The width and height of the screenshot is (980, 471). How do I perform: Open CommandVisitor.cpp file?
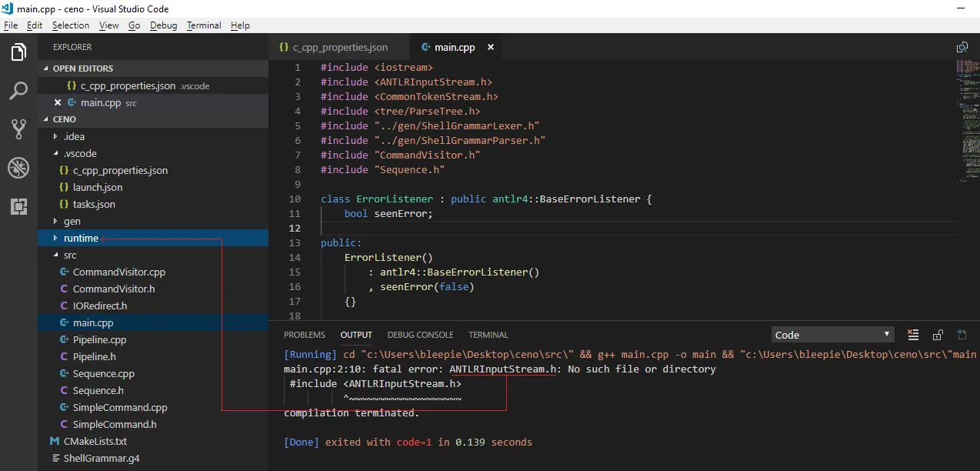coord(153,272)
